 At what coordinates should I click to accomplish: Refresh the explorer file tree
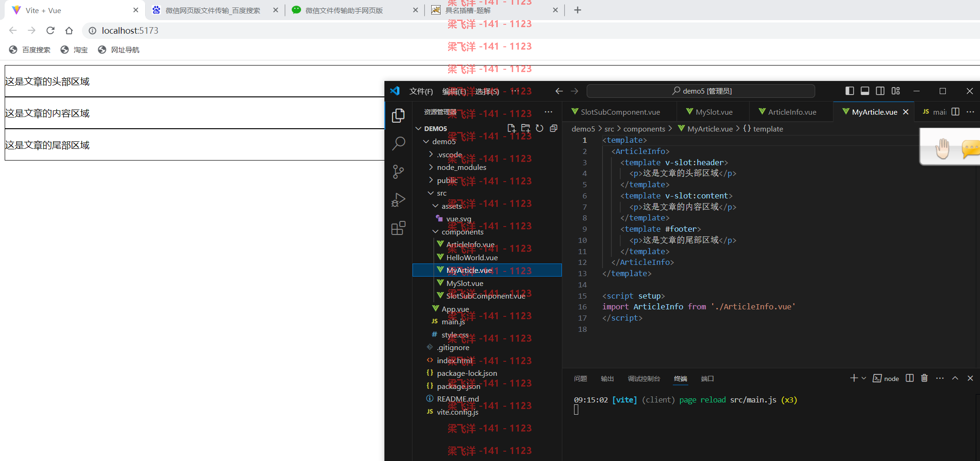tap(539, 128)
